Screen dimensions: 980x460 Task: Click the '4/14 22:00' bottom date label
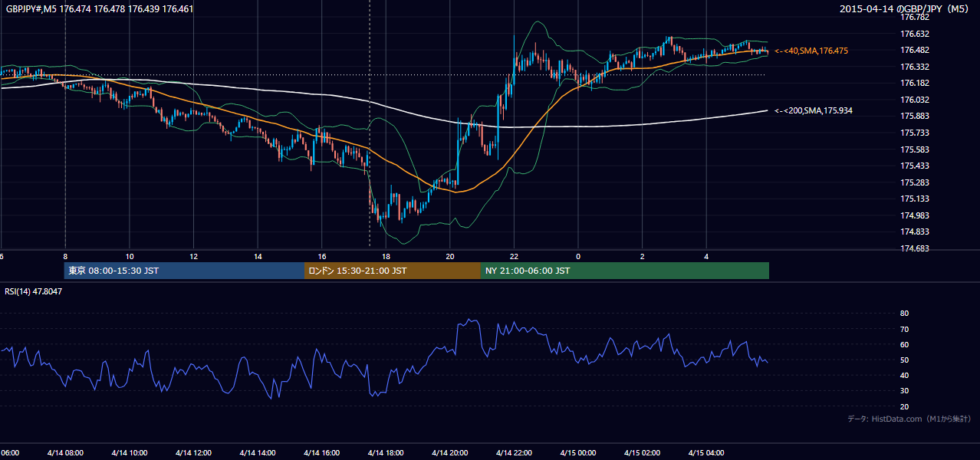click(x=514, y=453)
